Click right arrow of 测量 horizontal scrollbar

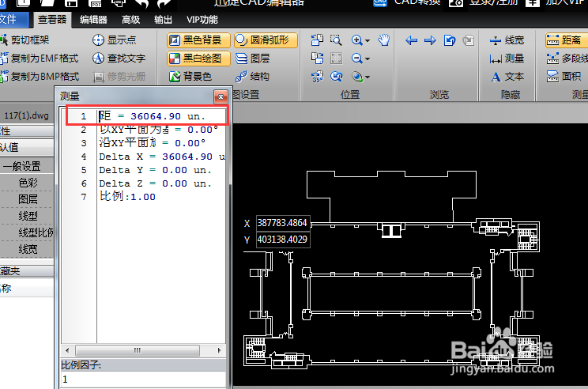220,351
